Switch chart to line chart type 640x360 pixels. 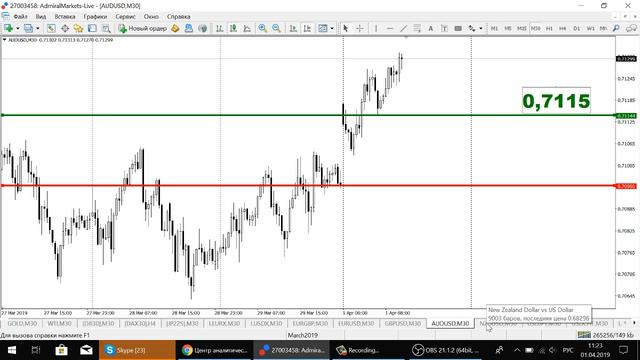(247, 28)
